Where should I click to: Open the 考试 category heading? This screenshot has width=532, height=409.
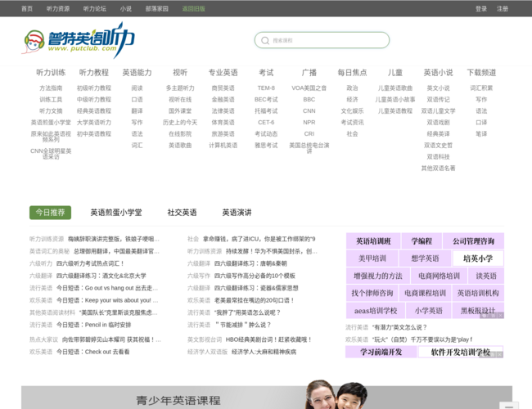(266, 73)
